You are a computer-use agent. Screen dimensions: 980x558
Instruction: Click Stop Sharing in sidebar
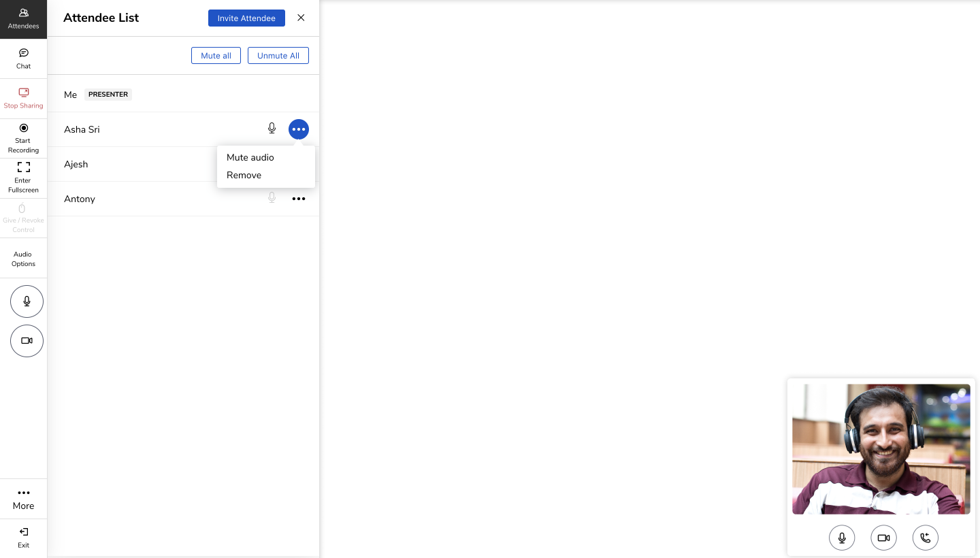[23, 99]
